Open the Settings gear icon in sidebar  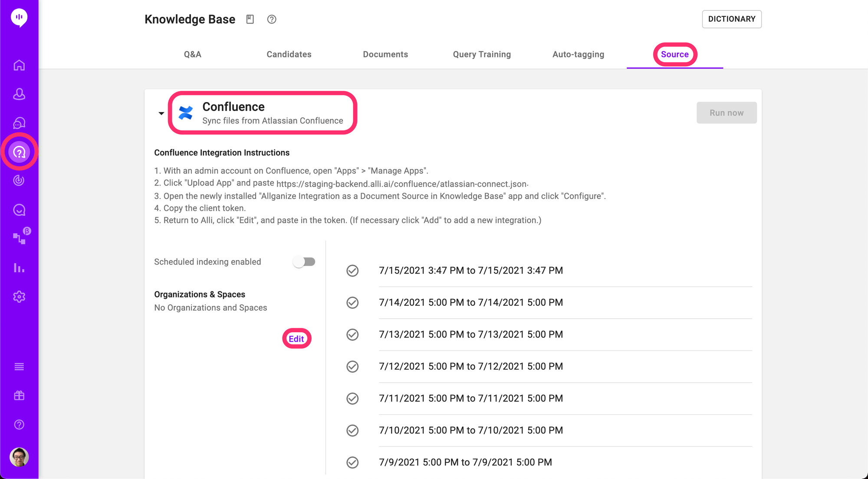19,297
